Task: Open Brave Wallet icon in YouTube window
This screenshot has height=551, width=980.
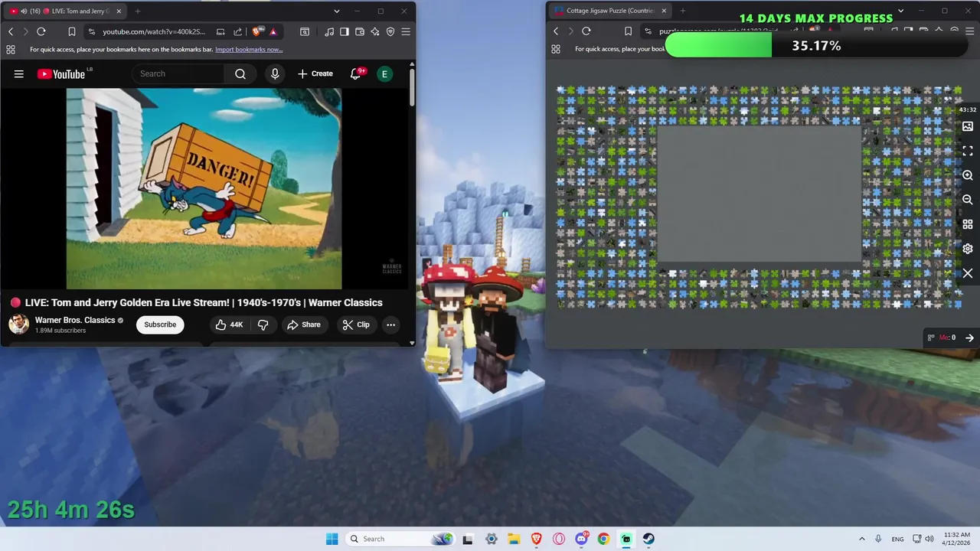Action: [360, 31]
